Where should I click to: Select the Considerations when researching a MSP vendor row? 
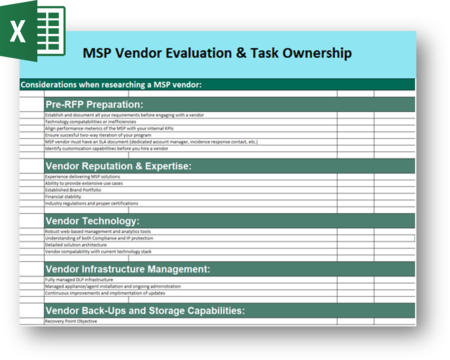[x=217, y=85]
